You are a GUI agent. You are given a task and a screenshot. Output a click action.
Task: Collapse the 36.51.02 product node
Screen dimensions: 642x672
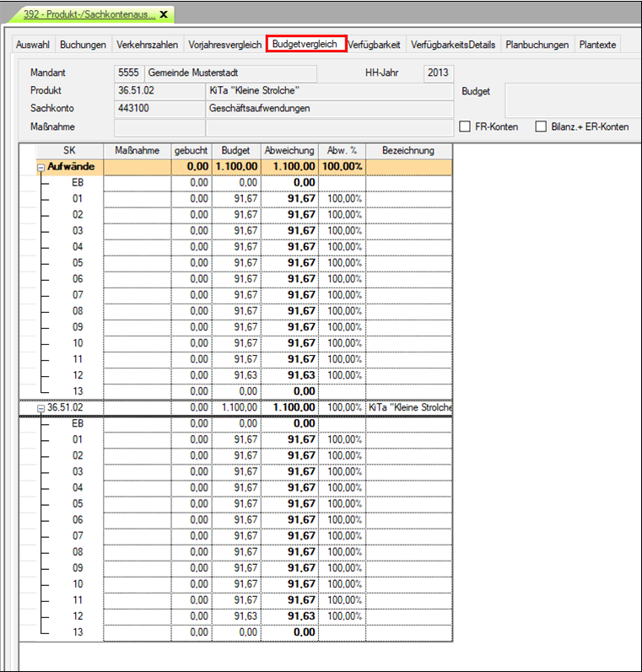coord(40,407)
